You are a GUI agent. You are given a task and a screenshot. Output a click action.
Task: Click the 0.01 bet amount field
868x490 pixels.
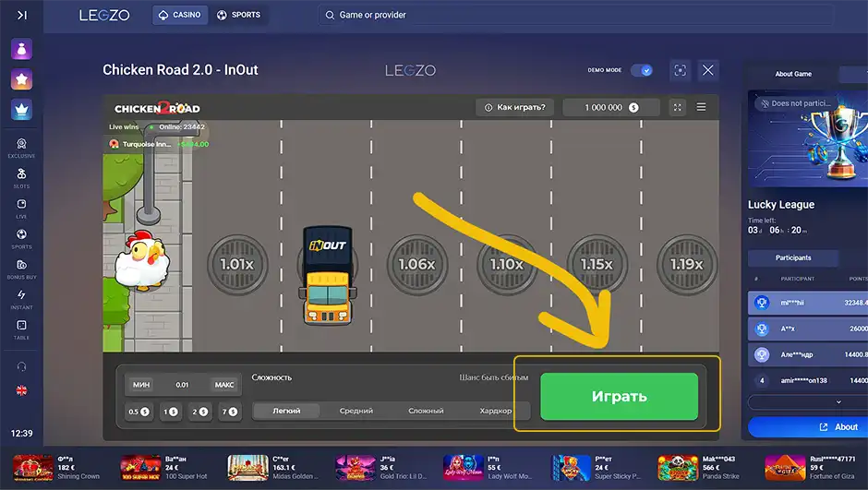[182, 385]
